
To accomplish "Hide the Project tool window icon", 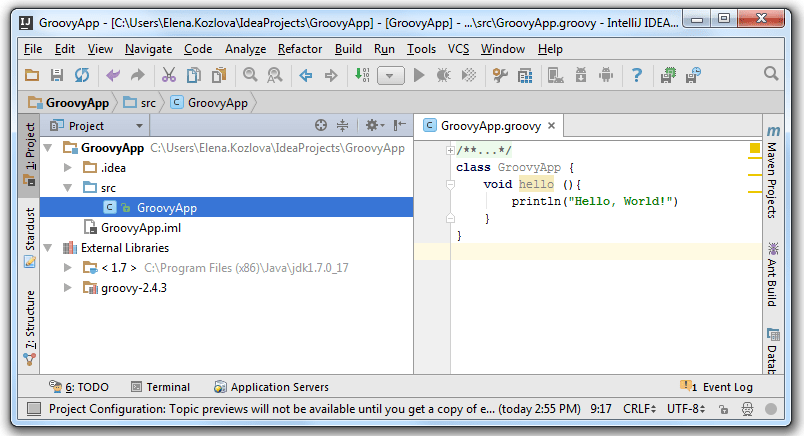I will tap(399, 125).
